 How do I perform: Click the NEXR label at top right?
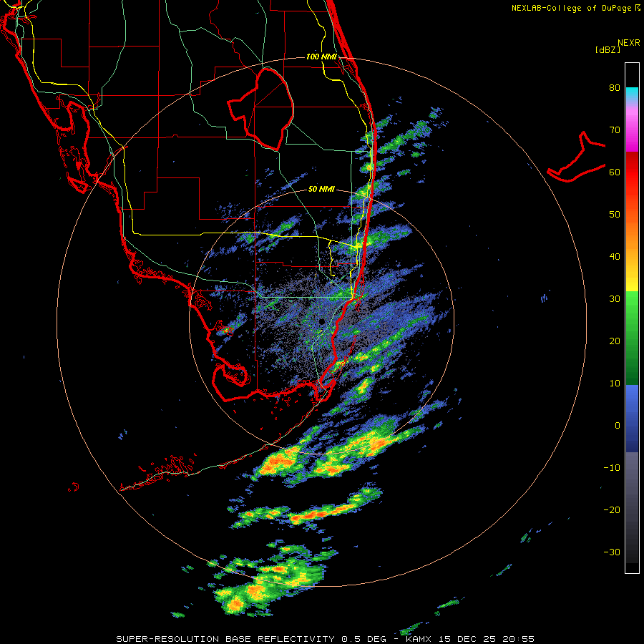629,43
